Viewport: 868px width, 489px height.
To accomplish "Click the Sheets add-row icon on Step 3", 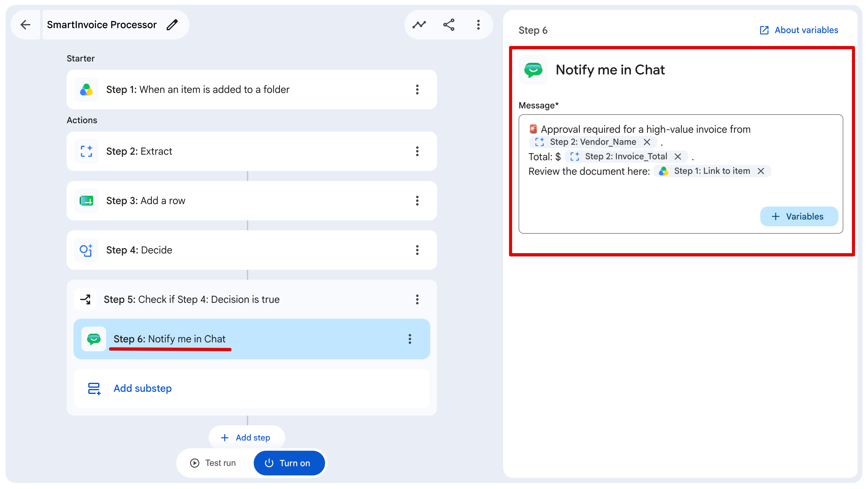I will point(86,201).
